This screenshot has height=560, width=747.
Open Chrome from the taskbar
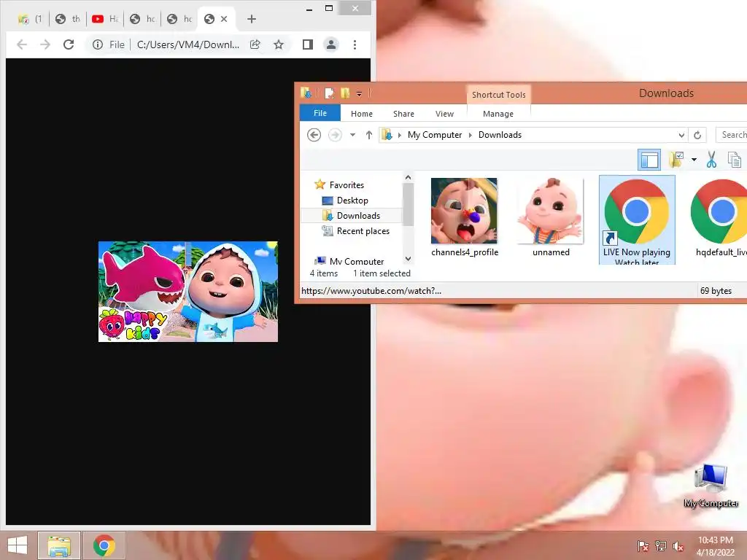click(104, 545)
